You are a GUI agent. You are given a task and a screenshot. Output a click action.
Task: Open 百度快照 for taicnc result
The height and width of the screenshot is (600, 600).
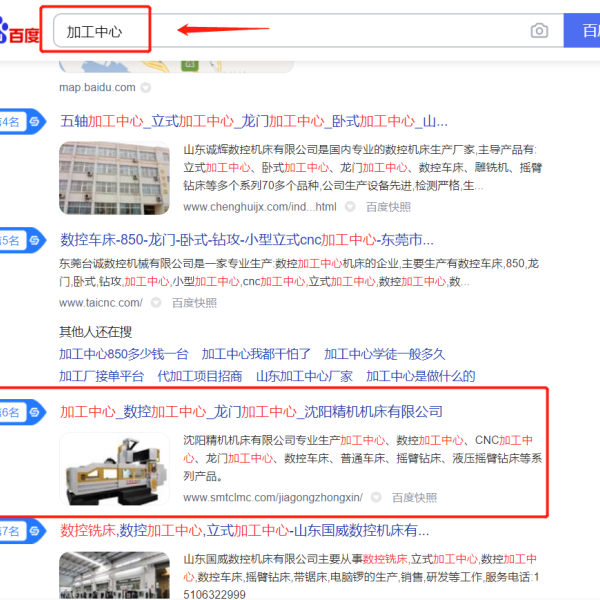(x=194, y=303)
